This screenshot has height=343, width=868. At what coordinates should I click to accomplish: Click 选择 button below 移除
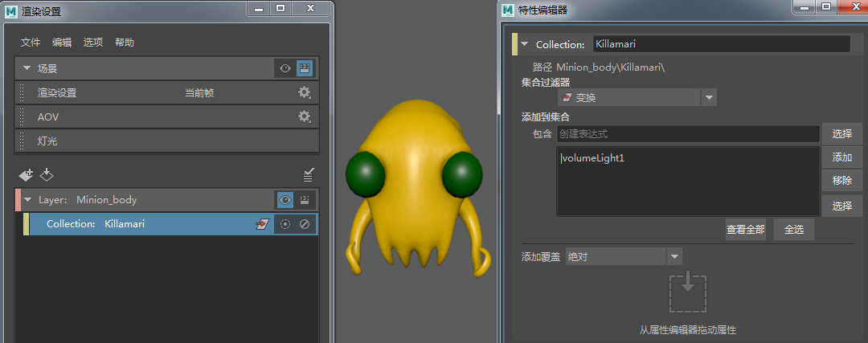[842, 206]
